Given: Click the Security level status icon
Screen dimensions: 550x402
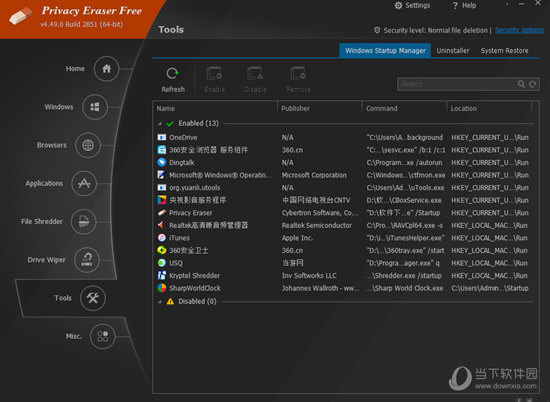Looking at the screenshot, I should (x=377, y=30).
